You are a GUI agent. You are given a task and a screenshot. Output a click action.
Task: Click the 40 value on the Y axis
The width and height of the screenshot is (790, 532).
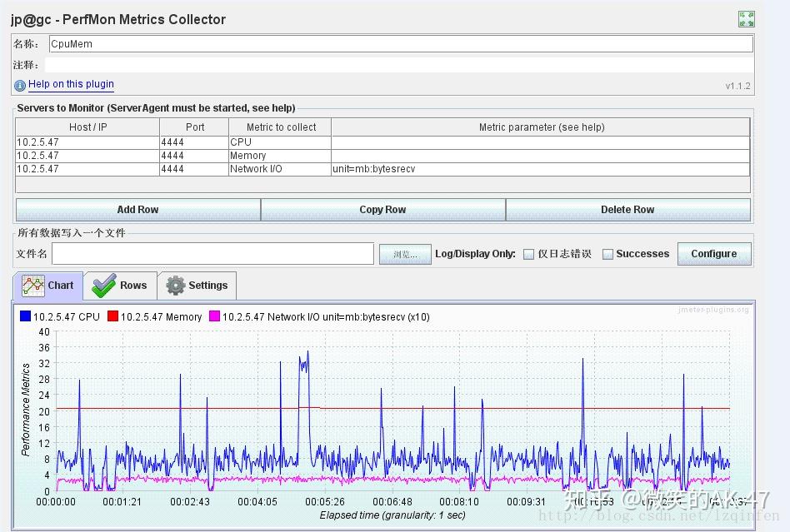[x=44, y=331]
